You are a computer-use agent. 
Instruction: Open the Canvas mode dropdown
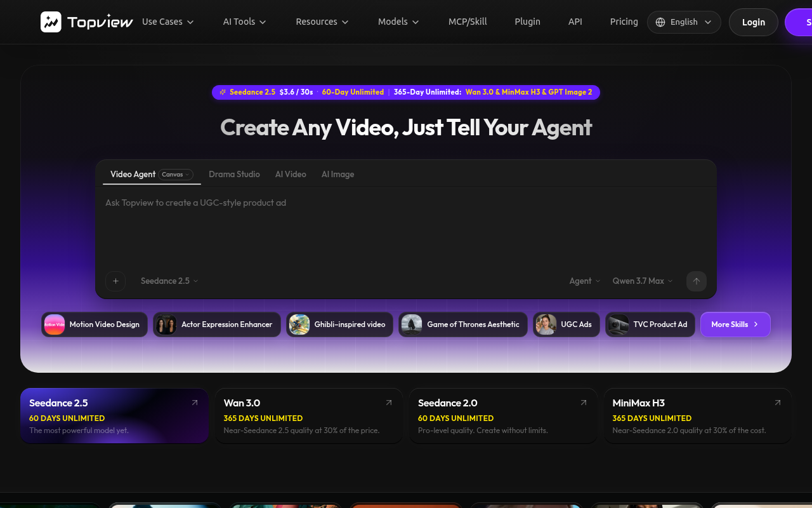tap(176, 175)
